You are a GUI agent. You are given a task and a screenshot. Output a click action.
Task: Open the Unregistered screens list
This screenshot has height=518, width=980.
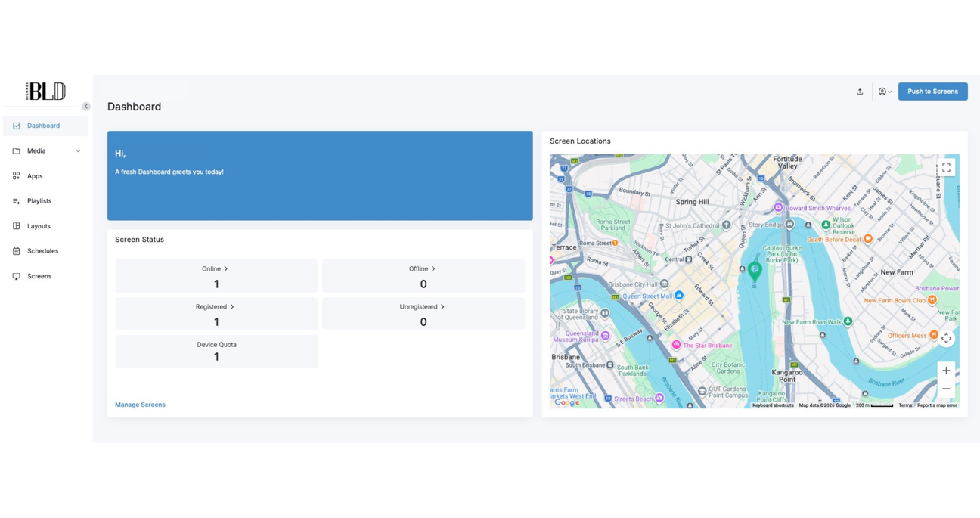click(423, 307)
